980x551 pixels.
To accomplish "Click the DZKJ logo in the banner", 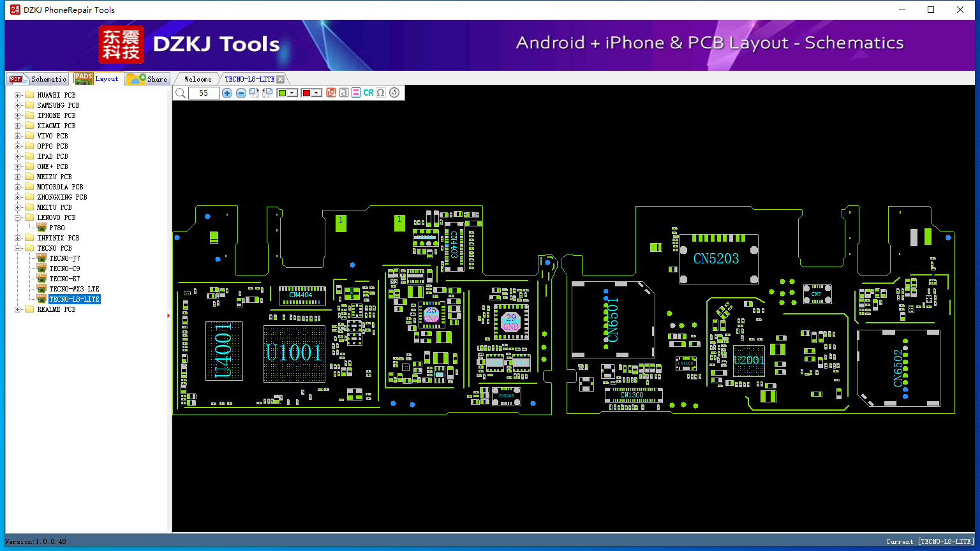I will click(x=121, y=45).
